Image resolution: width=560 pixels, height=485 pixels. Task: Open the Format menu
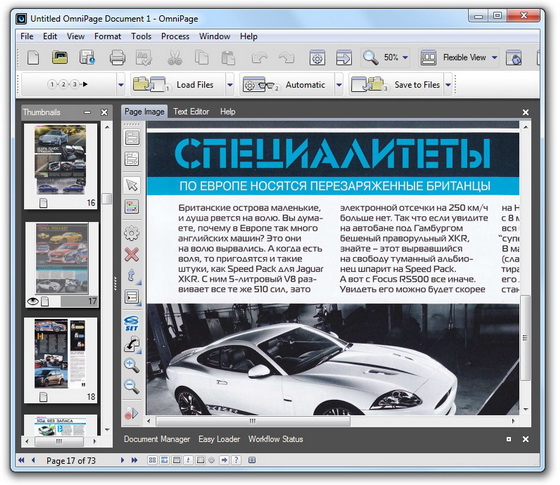(108, 36)
